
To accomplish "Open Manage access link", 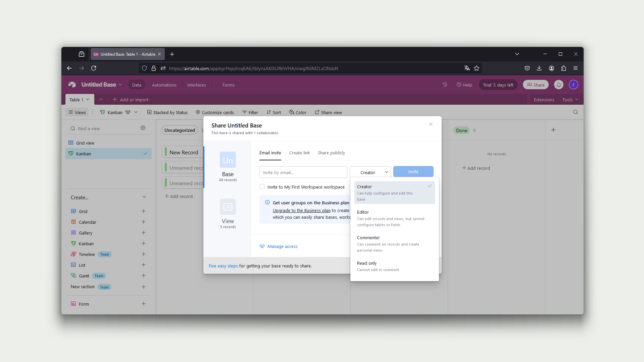I will tap(279, 246).
